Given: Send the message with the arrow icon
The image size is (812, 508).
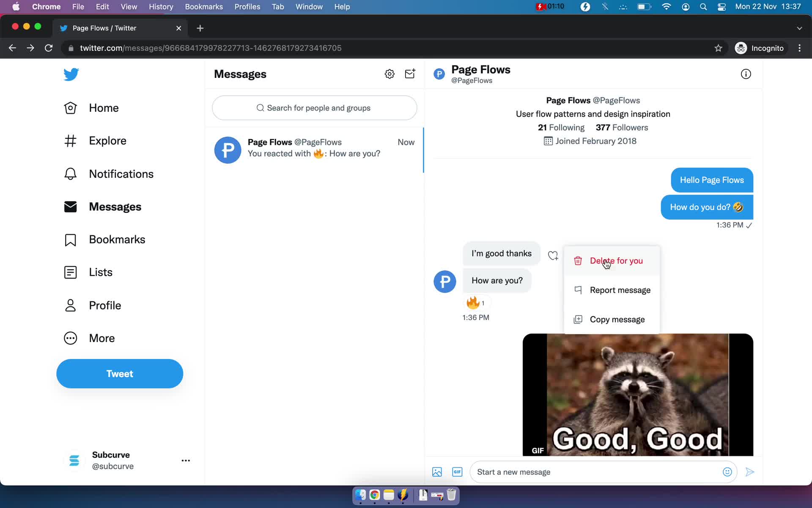Looking at the screenshot, I should pyautogui.click(x=749, y=472).
